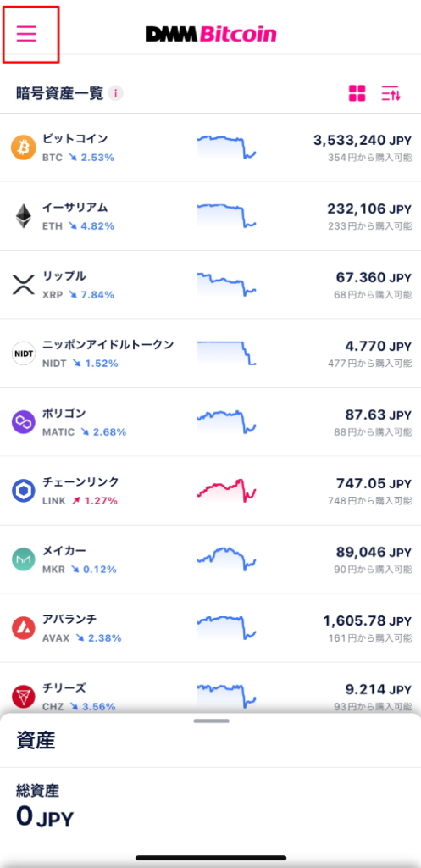
Task: Tap the green Maker MKR icon
Action: coord(23,559)
